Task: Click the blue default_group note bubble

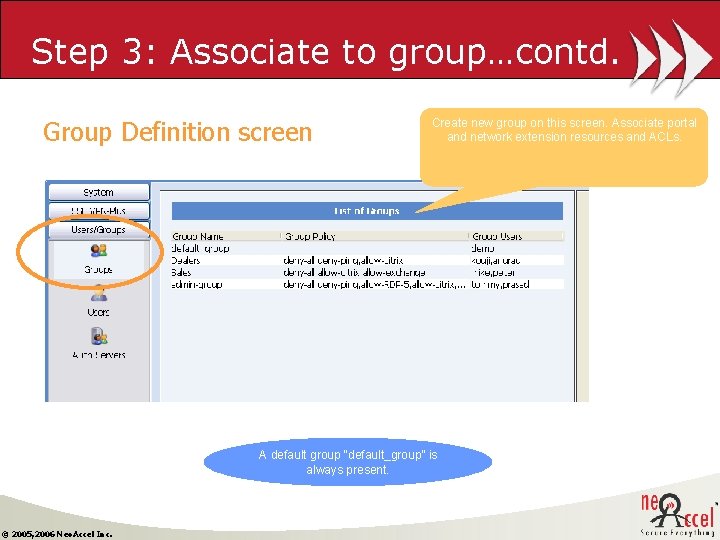Action: (x=348, y=462)
